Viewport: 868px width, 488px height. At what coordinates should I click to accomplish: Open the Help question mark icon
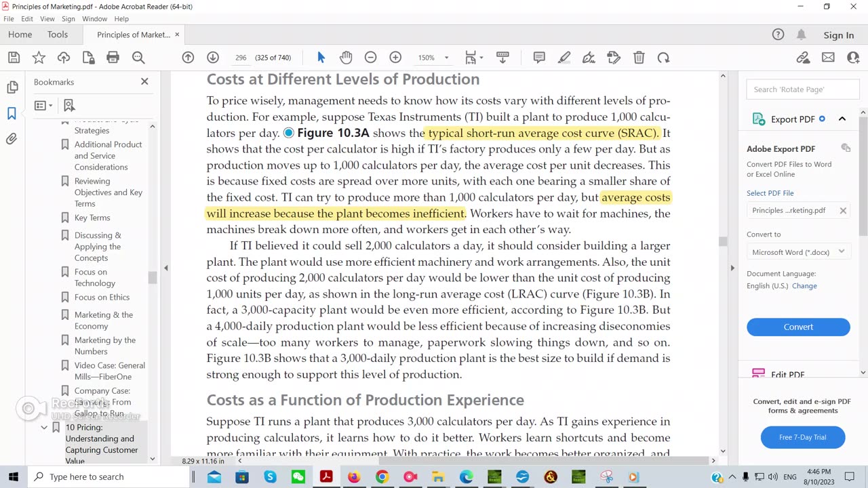(x=778, y=35)
